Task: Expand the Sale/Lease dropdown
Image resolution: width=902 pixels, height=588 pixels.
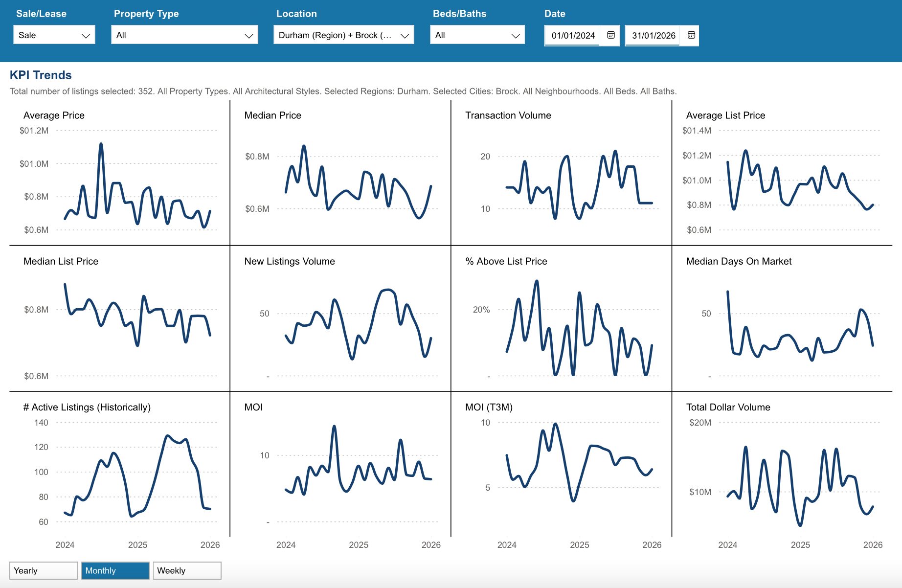Action: (x=54, y=35)
